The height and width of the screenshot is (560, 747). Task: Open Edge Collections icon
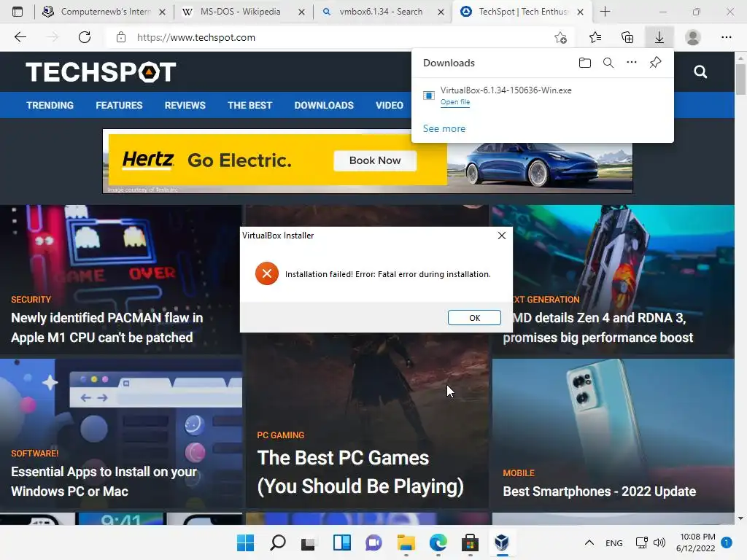coord(627,37)
